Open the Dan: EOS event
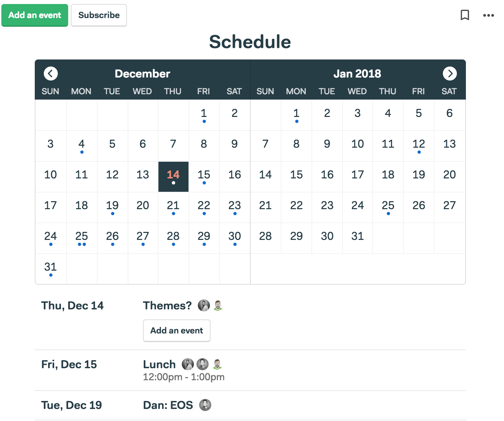Screen dimensions: 504x421 [x=168, y=405]
